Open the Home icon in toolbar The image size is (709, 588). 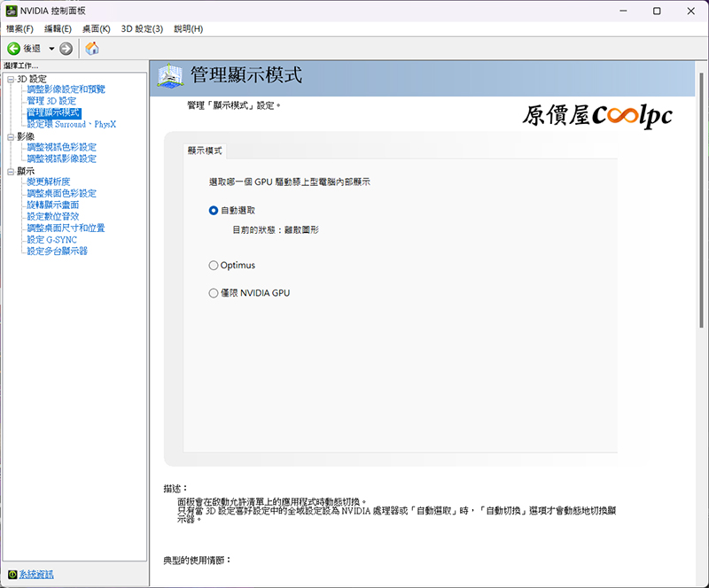(92, 49)
